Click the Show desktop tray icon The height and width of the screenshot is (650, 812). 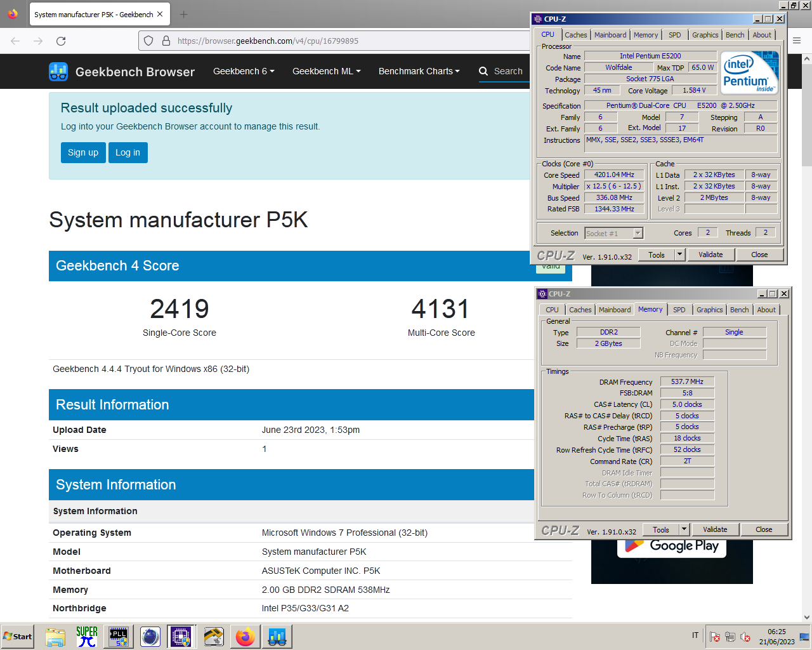pos(804,637)
